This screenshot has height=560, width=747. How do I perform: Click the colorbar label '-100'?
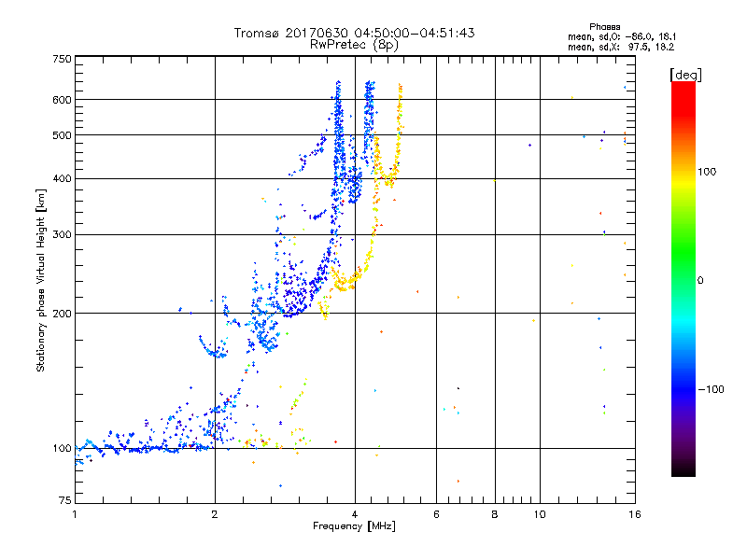(x=712, y=389)
